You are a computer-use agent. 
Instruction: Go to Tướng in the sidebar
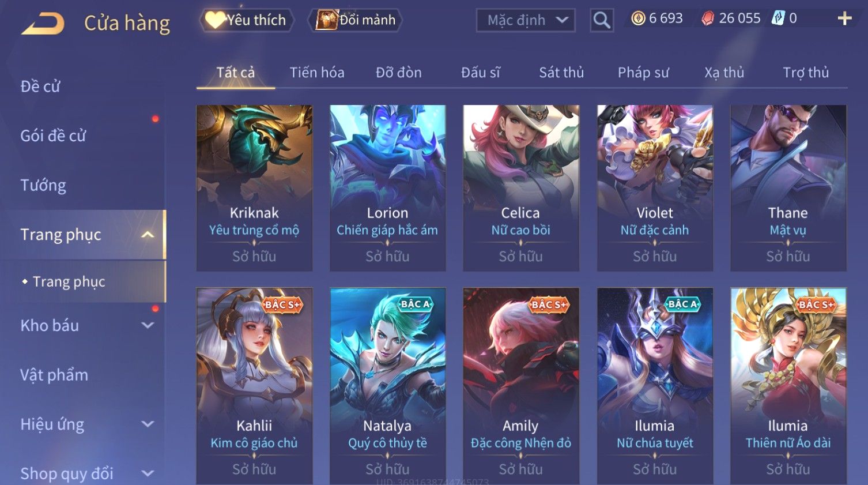(x=43, y=186)
